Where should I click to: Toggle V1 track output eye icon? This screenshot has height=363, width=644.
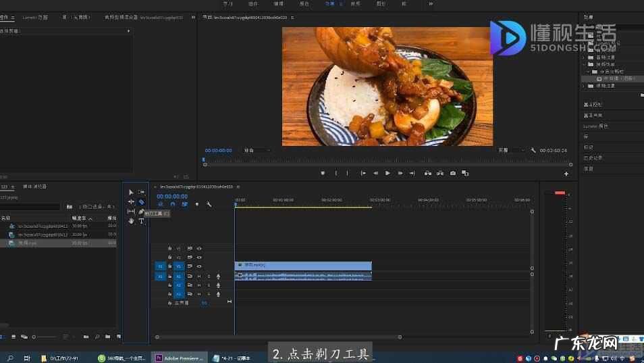199,266
